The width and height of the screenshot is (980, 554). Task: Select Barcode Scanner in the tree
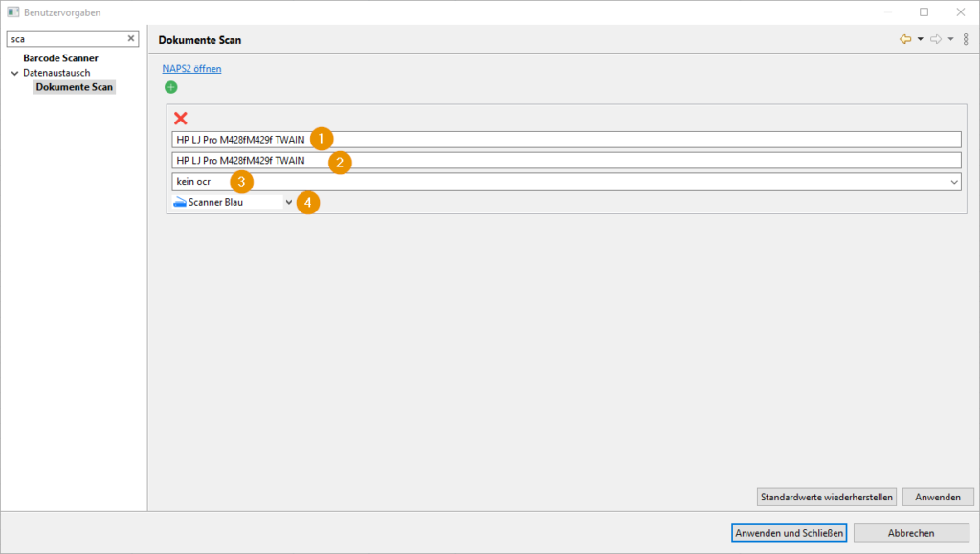click(60, 58)
